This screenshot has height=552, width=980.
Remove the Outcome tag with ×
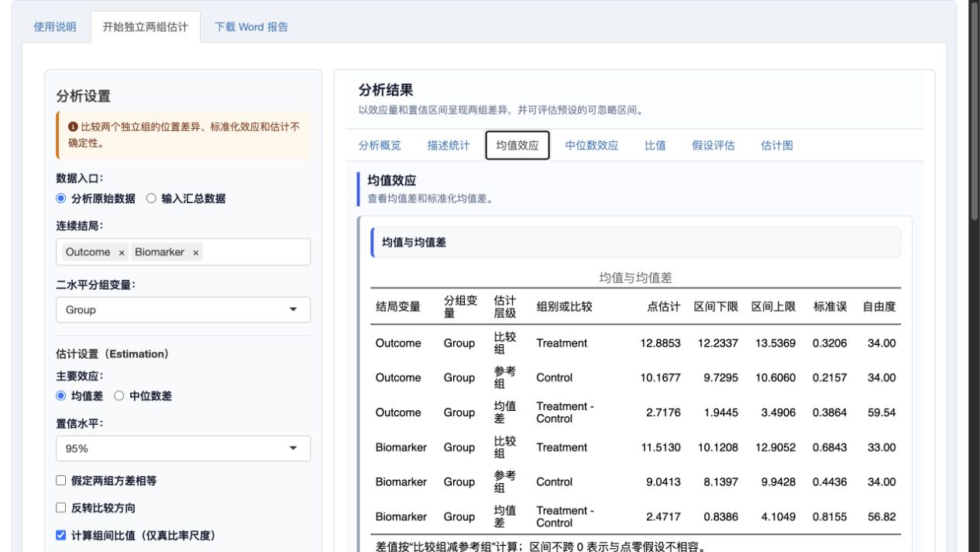pyautogui.click(x=122, y=253)
